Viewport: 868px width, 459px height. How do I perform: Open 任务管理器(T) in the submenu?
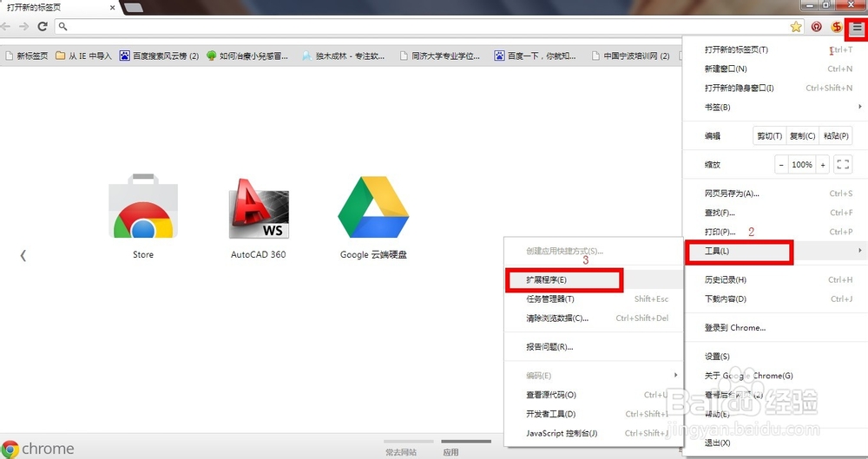click(594, 299)
